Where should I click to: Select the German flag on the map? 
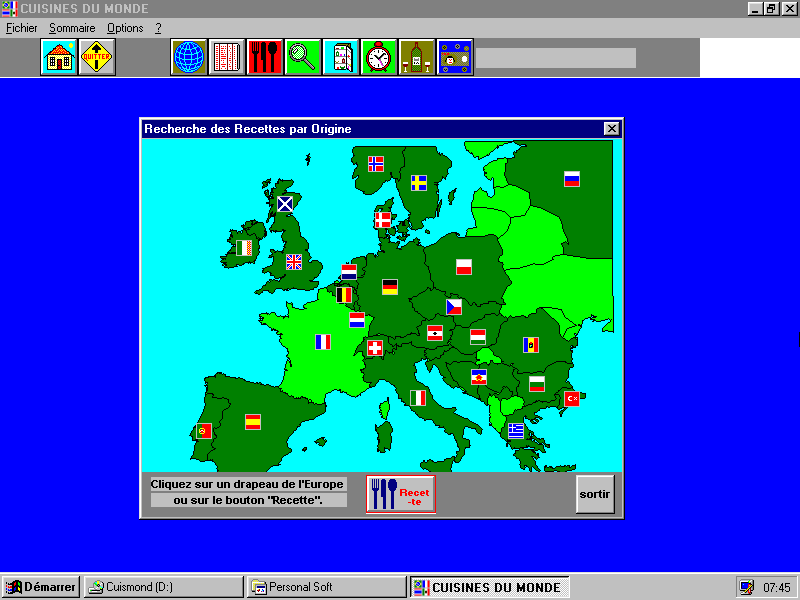pos(390,286)
